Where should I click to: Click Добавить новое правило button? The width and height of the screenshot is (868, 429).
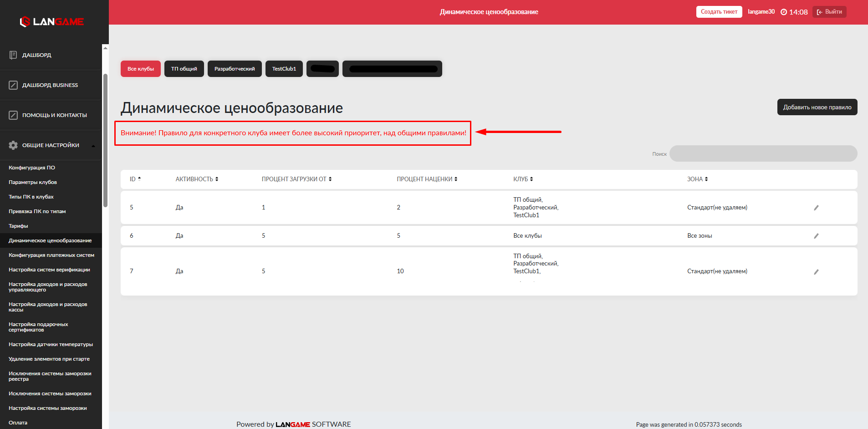click(817, 107)
